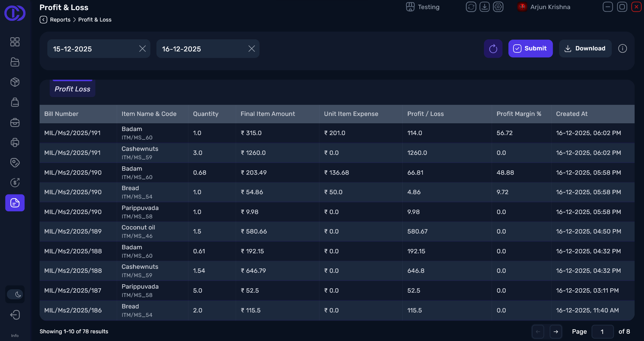Image resolution: width=644 pixels, height=341 pixels.
Task: Click the package box icon in sidebar
Action: click(x=15, y=82)
